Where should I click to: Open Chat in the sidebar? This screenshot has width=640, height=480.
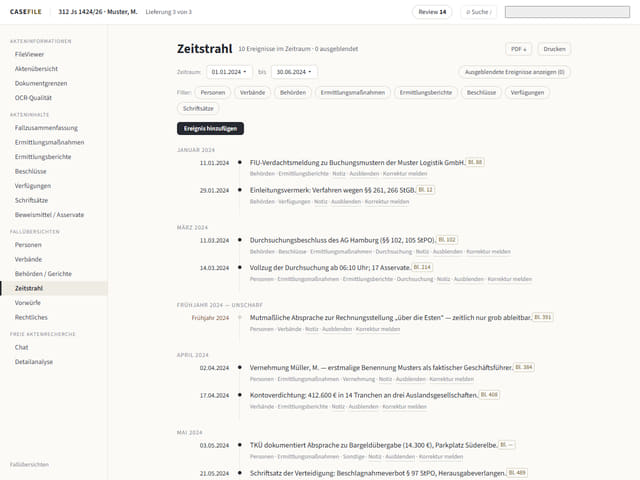(x=22, y=347)
